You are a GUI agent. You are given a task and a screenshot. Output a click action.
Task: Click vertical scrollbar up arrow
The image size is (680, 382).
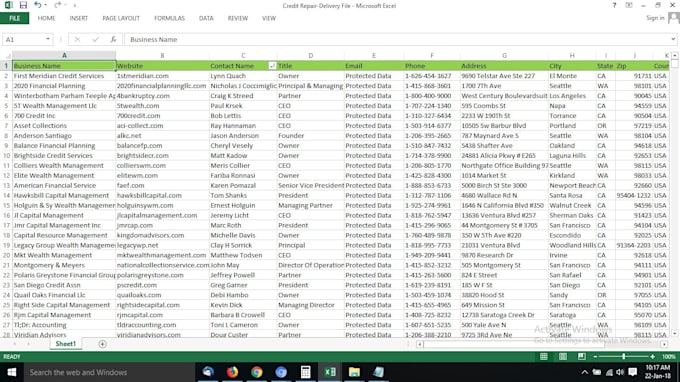[674, 56]
